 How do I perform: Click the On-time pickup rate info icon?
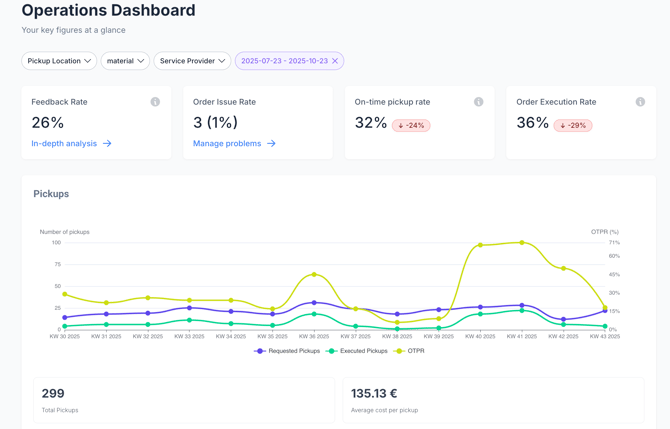478,102
